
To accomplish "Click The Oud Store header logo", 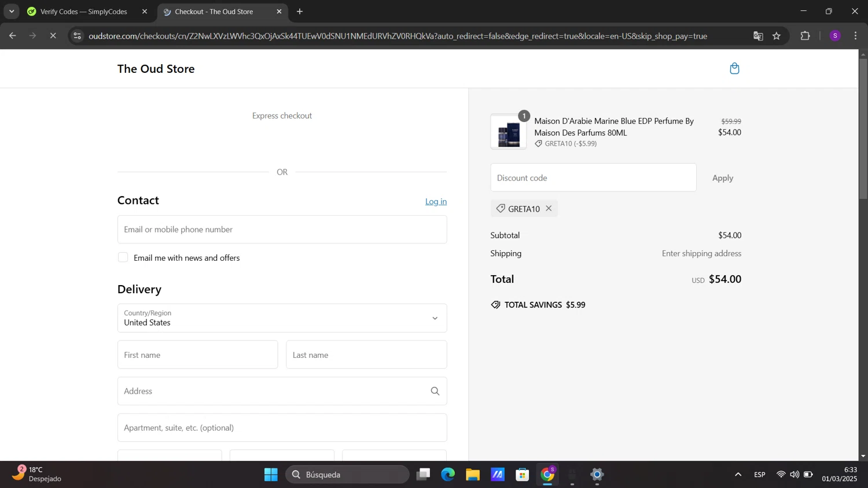I will point(156,69).
